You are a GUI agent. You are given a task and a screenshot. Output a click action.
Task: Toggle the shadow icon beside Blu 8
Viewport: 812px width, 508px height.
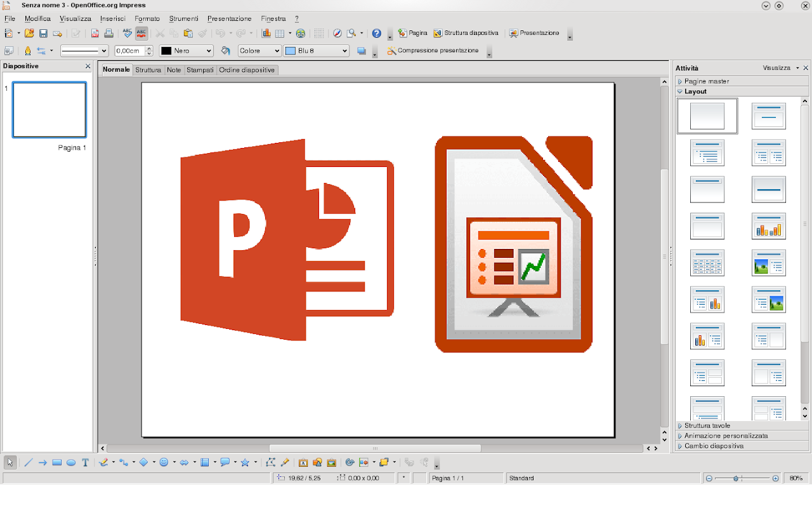pyautogui.click(x=362, y=51)
